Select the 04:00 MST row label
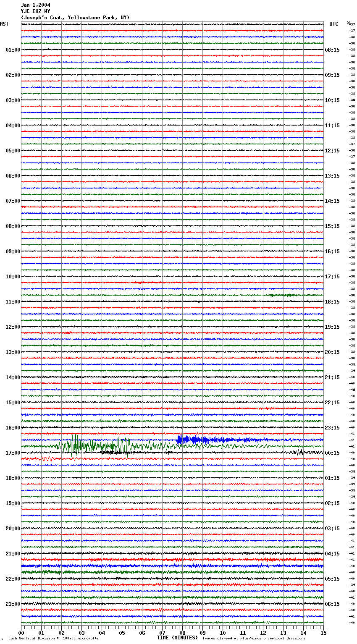 13,126
